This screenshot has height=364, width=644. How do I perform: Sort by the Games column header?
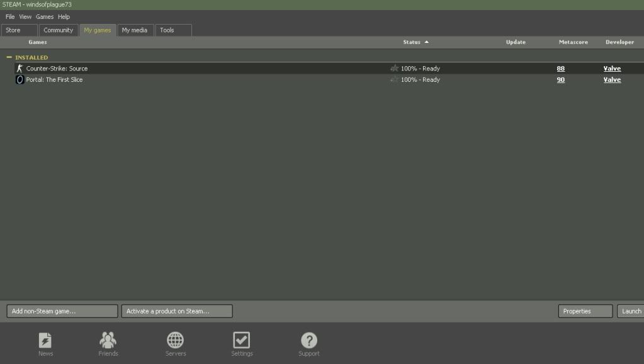37,42
